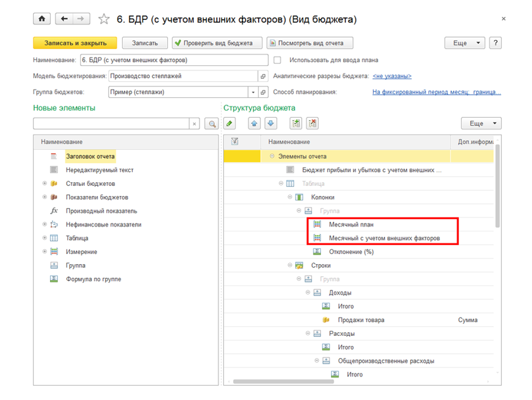The height and width of the screenshot is (400, 532).
Task: Collapse Таблица in Структура бюджета tree
Action: point(281,183)
